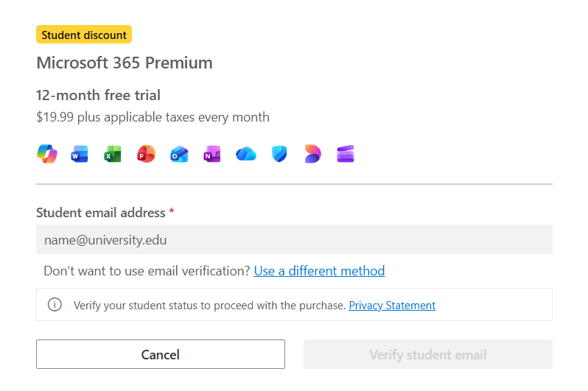Click the Verify student email button
588x391 pixels.
[427, 354]
